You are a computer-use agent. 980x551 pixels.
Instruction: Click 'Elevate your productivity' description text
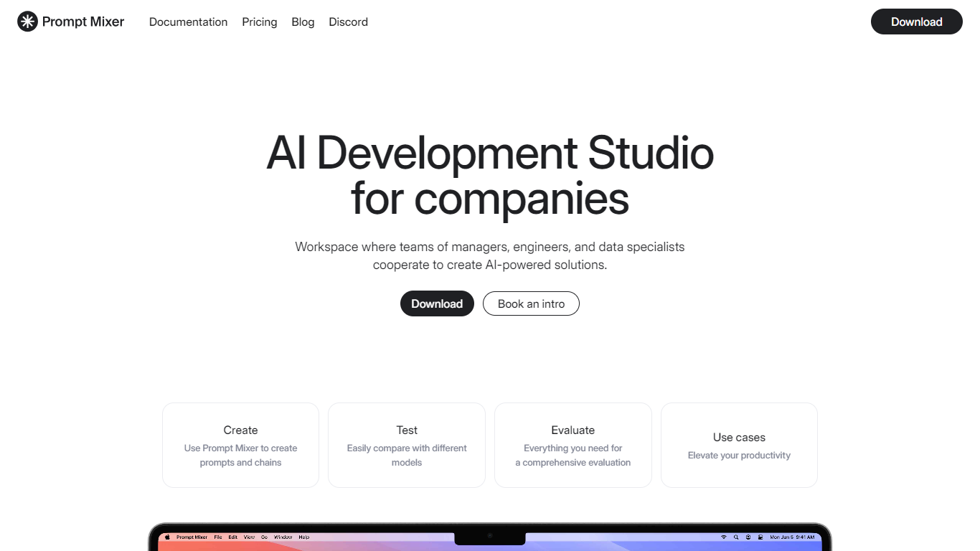[739, 456]
